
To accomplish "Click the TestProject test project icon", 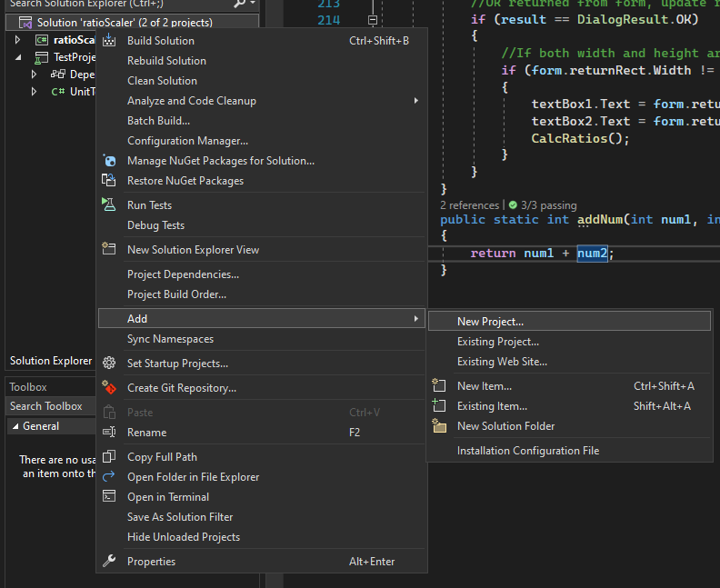I will point(41,57).
